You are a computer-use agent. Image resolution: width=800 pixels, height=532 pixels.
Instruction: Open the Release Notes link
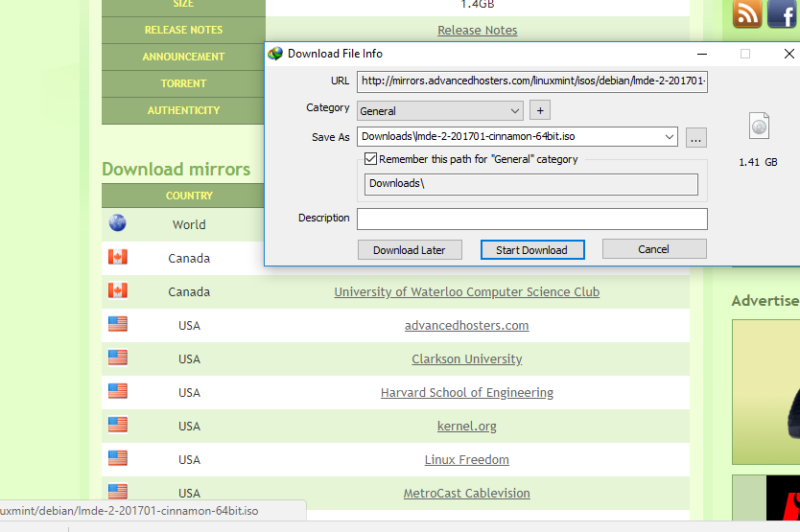pyautogui.click(x=477, y=30)
